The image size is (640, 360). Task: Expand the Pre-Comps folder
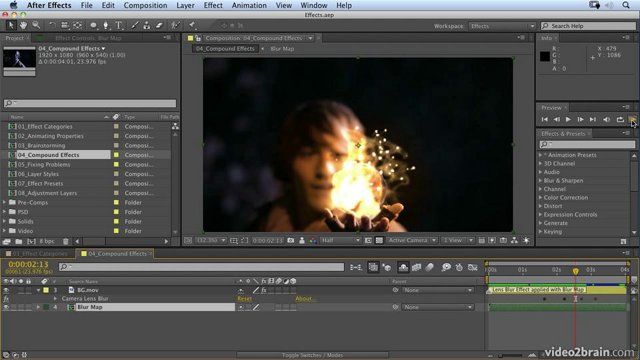pos(4,202)
